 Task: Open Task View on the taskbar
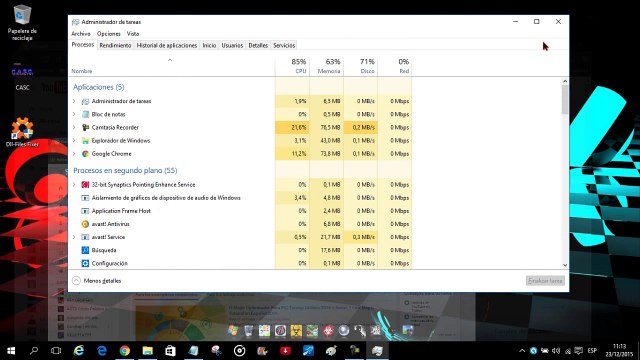[56, 351]
